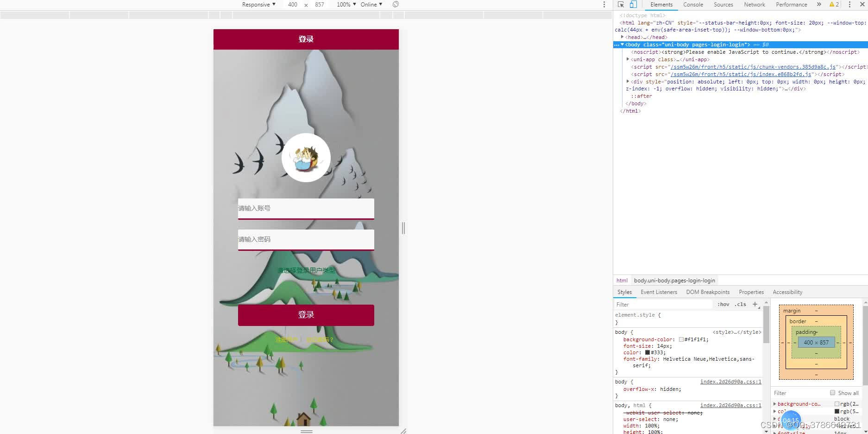Expand the head element node
The width and height of the screenshot is (868, 434).
point(623,37)
